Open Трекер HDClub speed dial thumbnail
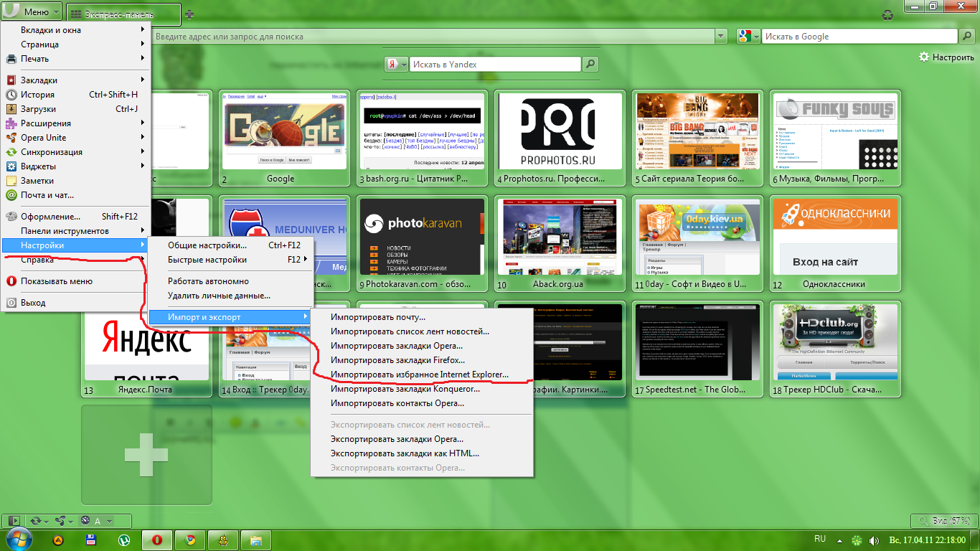Screen dimensions: 980x551 (835, 349)
